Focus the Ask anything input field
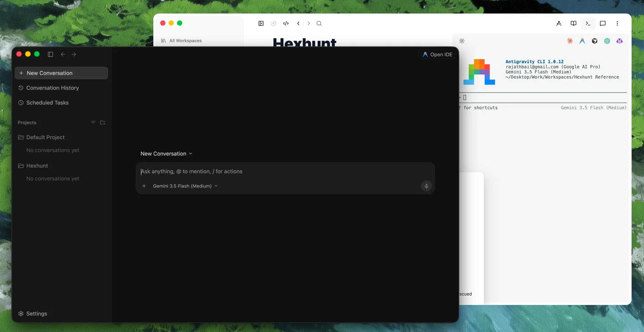The width and height of the screenshot is (644, 332). click(x=285, y=172)
